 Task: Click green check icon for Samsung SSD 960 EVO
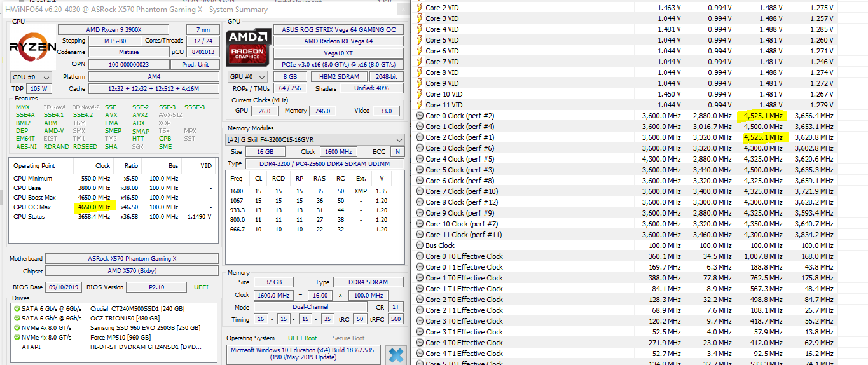click(17, 327)
